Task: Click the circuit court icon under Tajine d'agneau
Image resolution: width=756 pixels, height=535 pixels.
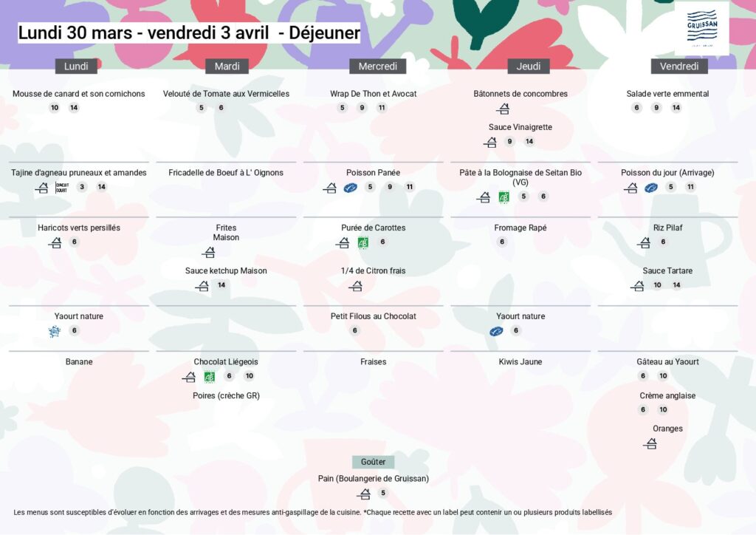Action: 62,188
